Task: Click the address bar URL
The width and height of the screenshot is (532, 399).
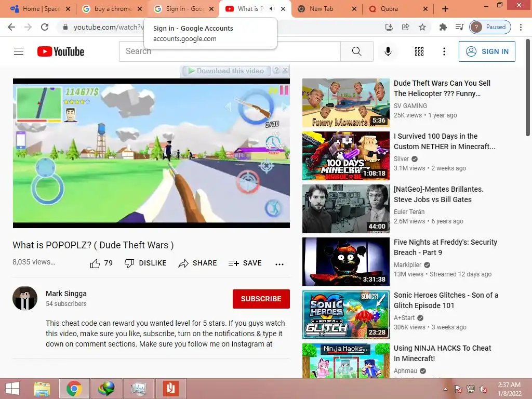Action: tap(108, 27)
